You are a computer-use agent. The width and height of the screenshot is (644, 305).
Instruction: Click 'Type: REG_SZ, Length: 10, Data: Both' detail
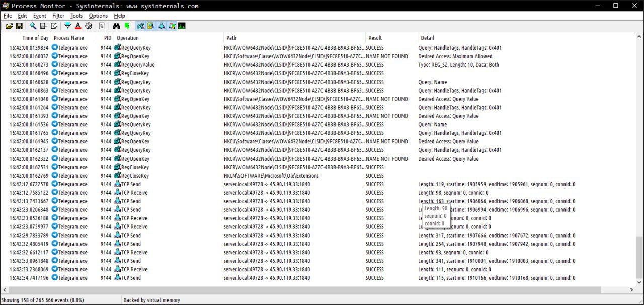tap(459, 65)
